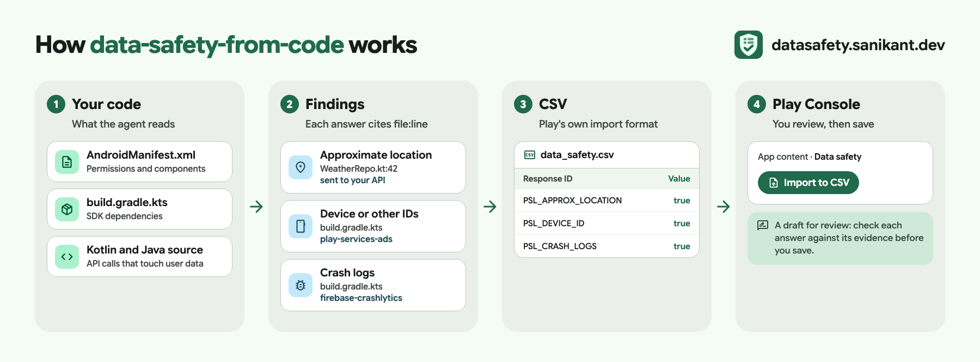Click the Device or other IDs title
980x362 pixels.
point(369,214)
